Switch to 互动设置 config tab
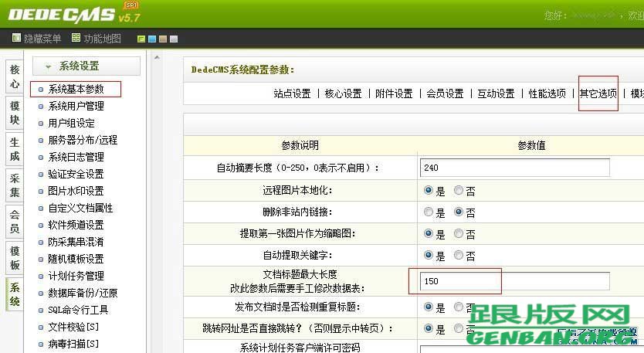Image resolution: width=644 pixels, height=353 pixels. 496,93
